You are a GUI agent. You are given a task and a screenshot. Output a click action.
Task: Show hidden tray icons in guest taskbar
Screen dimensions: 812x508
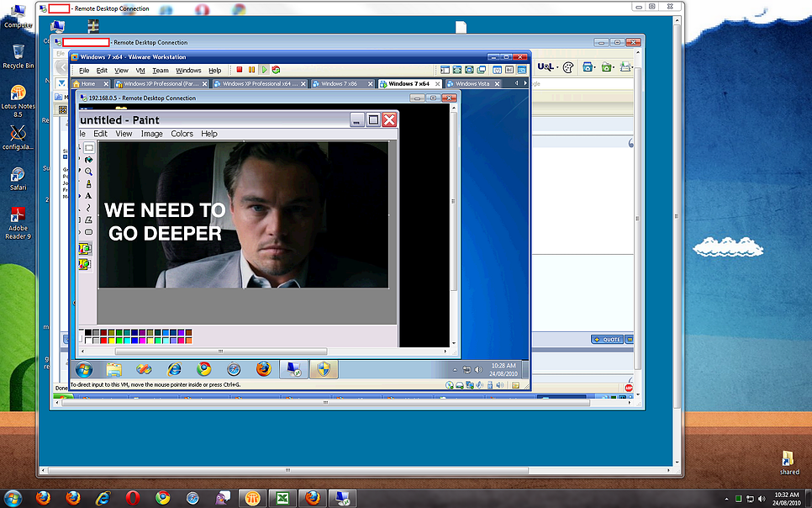(456, 369)
